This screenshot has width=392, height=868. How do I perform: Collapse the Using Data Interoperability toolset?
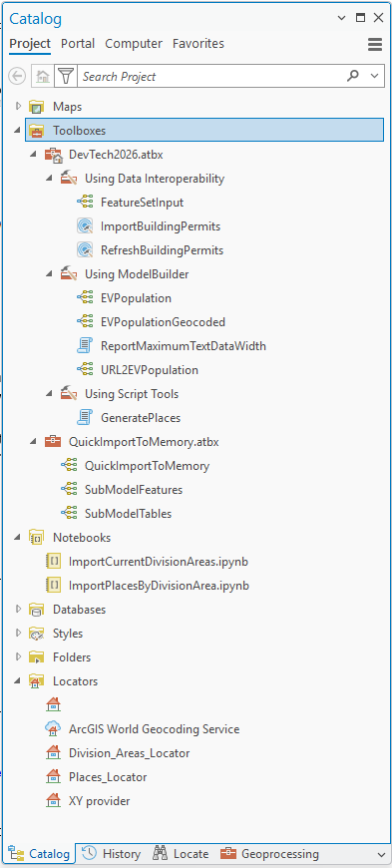pyautogui.click(x=50, y=179)
